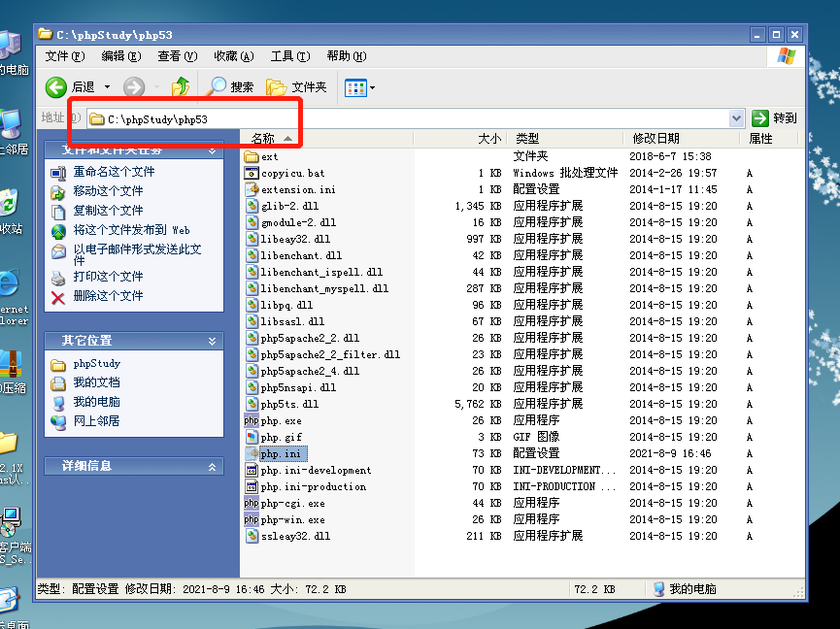Toggle the Folders (文件夹) pane button
This screenshot has width=840, height=629.
click(296, 86)
